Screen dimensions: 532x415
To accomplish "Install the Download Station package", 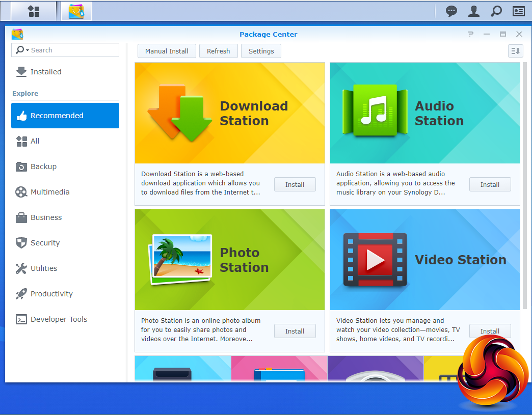I will click(x=295, y=184).
